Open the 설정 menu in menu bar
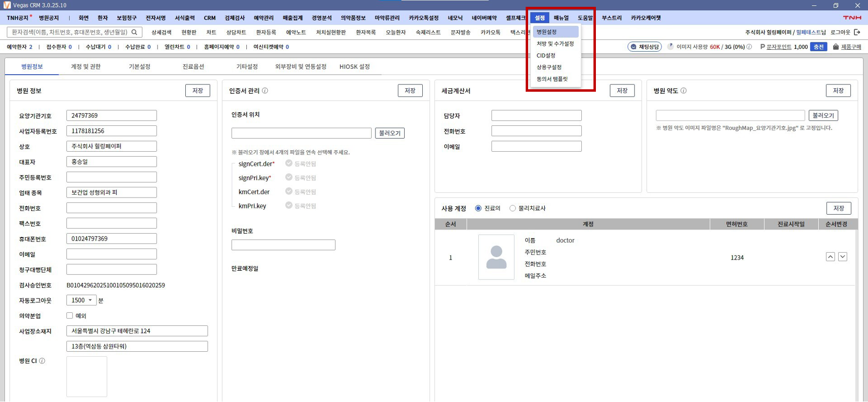 coord(540,18)
